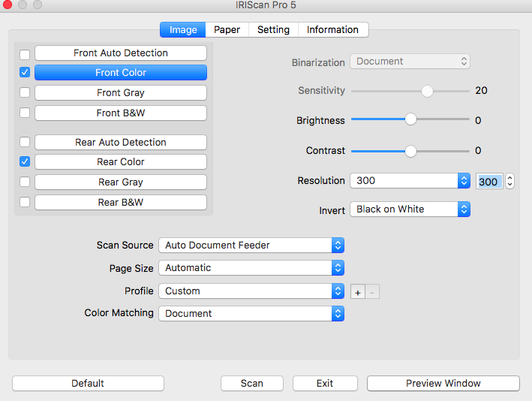Click the resolution value input field
Viewport: 532px width, 401px height.
point(488,182)
